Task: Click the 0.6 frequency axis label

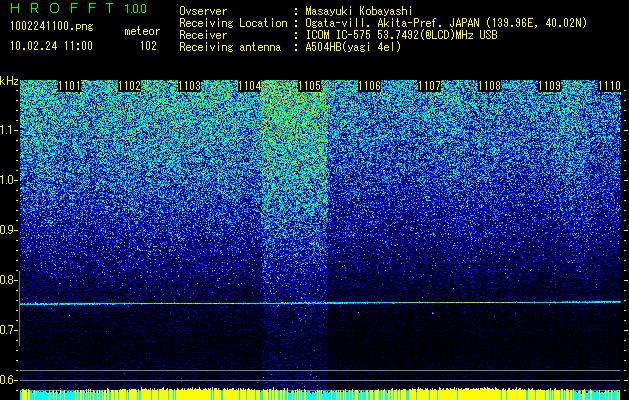Action: (x=8, y=380)
